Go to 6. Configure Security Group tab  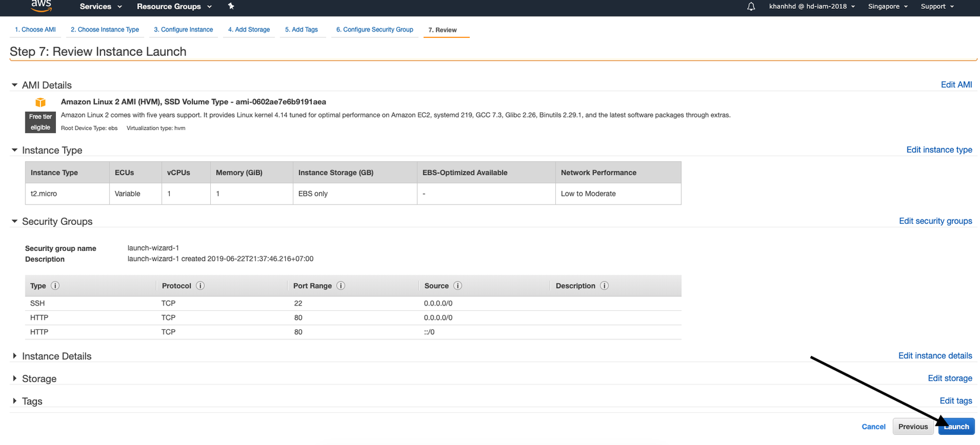[x=375, y=30]
